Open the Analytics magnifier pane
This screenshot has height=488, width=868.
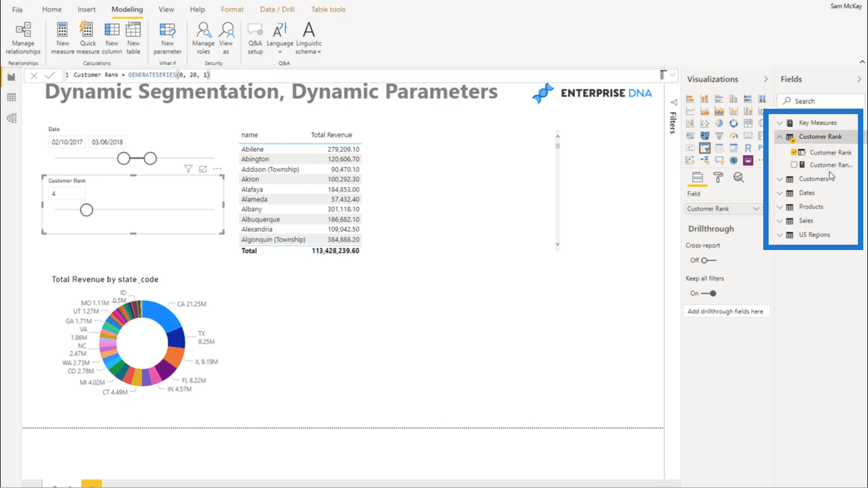click(x=738, y=177)
